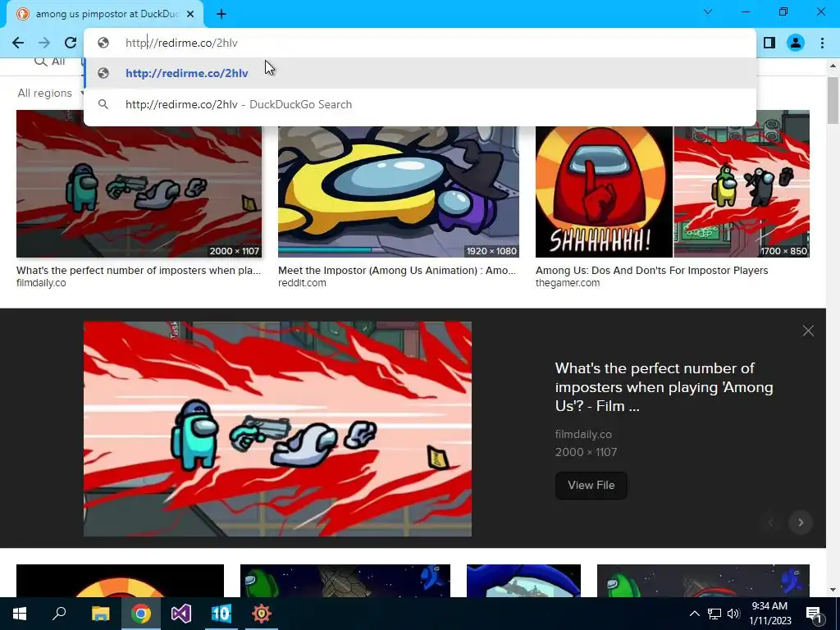
Task: Open the notification center icon
Action: pyautogui.click(x=814, y=614)
